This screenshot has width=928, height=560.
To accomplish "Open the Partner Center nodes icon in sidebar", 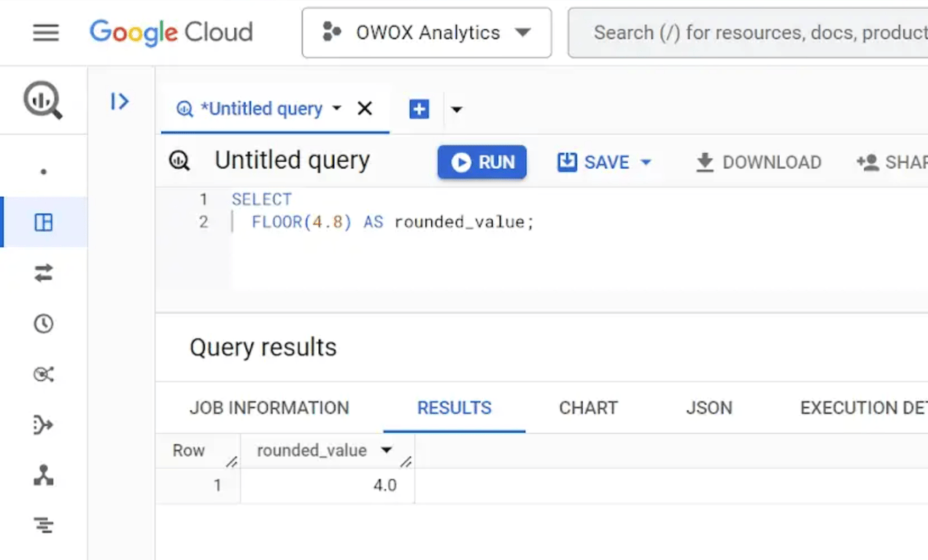I will click(x=44, y=475).
